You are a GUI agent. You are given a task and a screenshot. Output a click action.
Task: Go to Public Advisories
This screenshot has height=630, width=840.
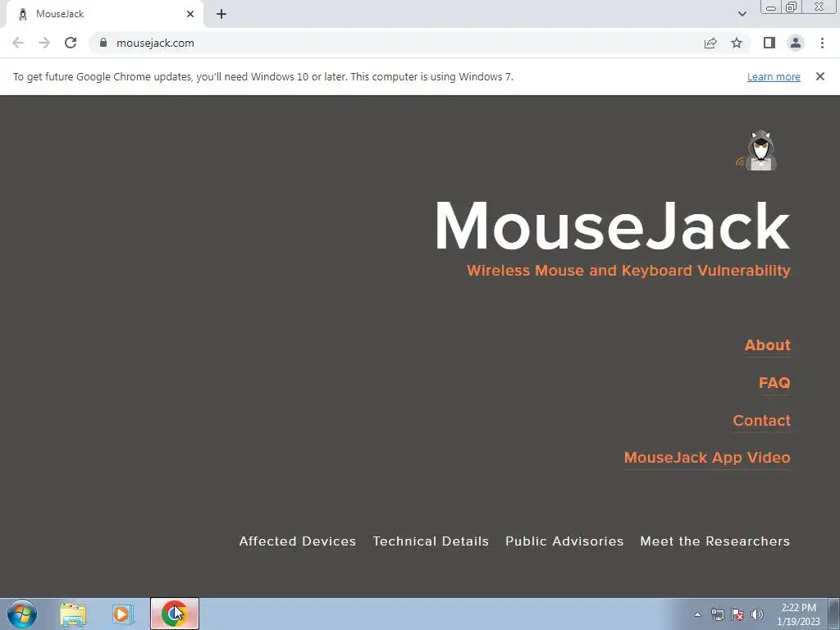coord(564,541)
